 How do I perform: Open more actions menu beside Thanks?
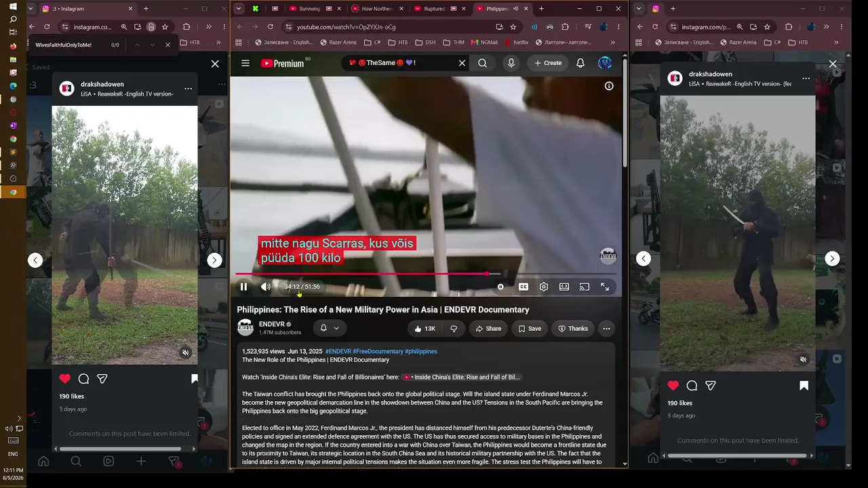606,329
